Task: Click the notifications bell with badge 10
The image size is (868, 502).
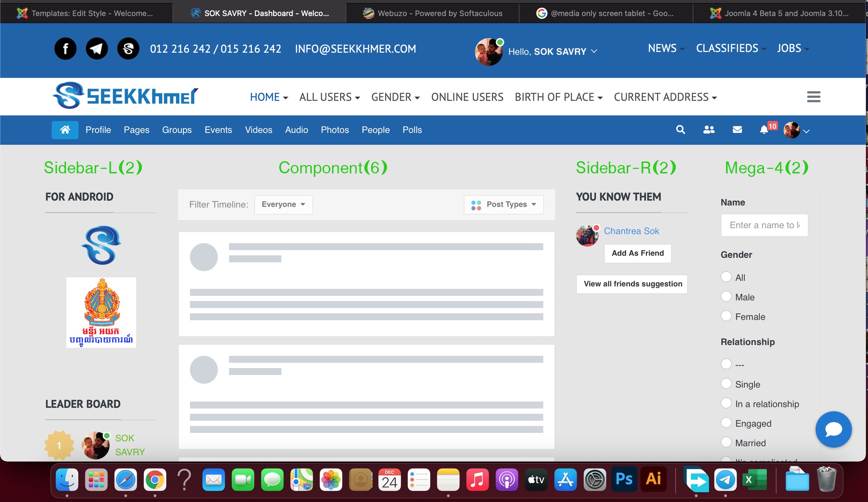Action: click(x=764, y=130)
